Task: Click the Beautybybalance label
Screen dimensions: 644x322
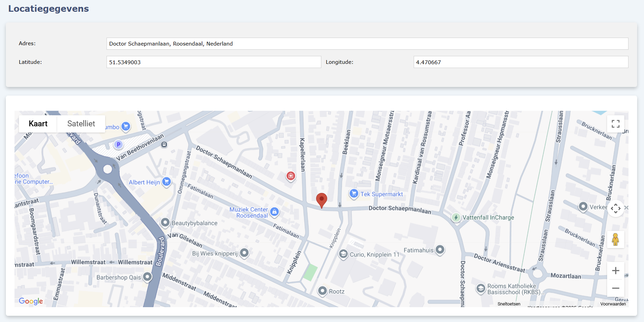Action: (x=194, y=223)
